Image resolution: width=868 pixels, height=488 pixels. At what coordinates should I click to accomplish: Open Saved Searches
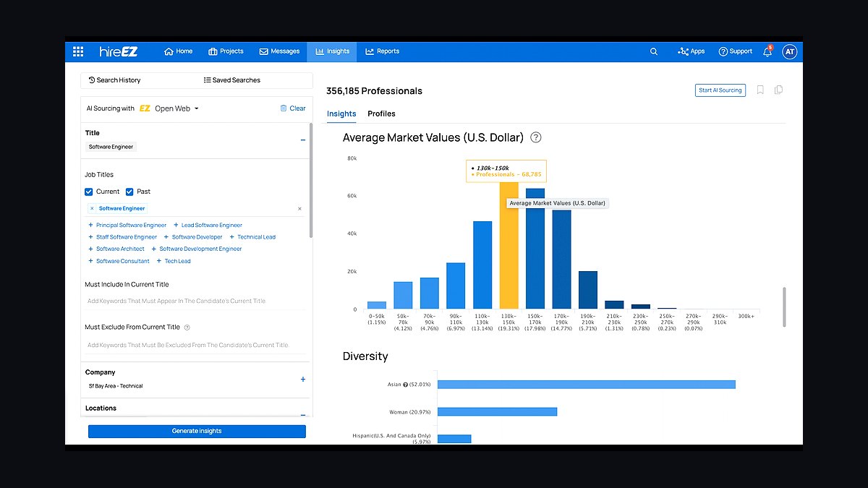coord(232,80)
